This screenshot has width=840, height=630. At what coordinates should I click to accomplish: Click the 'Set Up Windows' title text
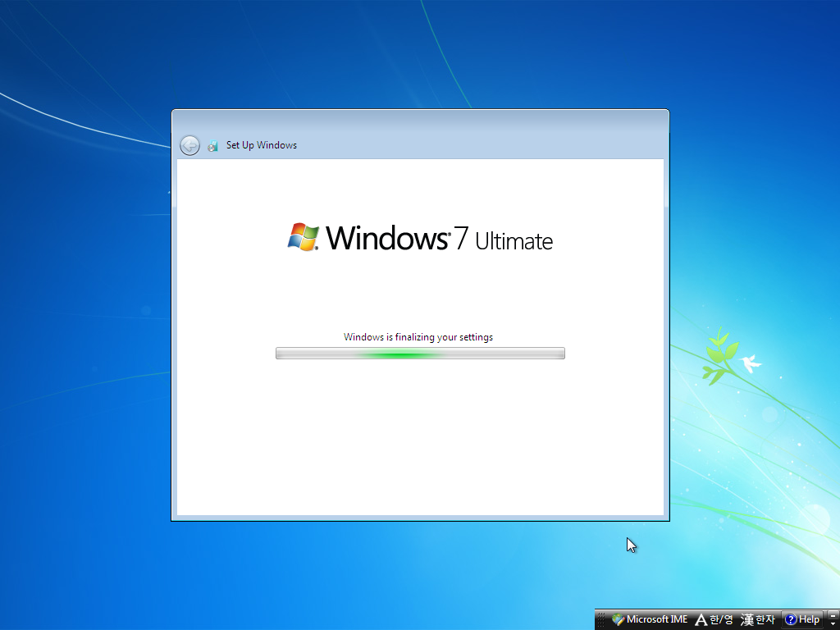click(262, 145)
